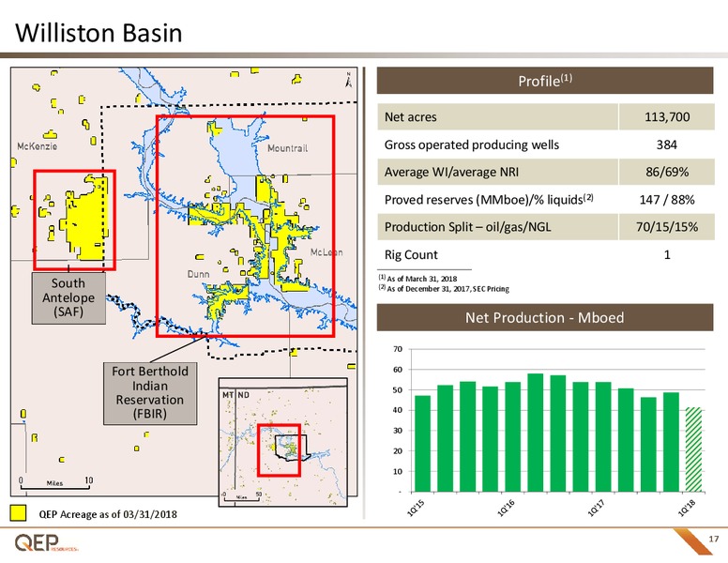Click the north arrow on the map

tap(349, 80)
